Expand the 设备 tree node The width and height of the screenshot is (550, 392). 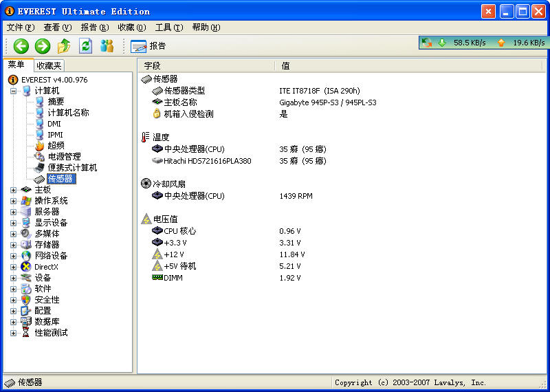(13, 278)
